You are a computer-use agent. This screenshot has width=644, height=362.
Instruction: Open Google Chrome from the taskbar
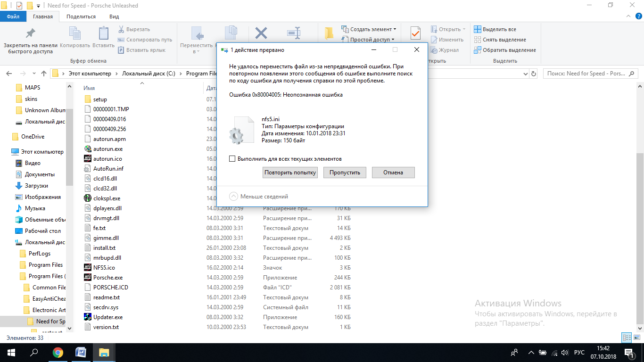pos(58,353)
